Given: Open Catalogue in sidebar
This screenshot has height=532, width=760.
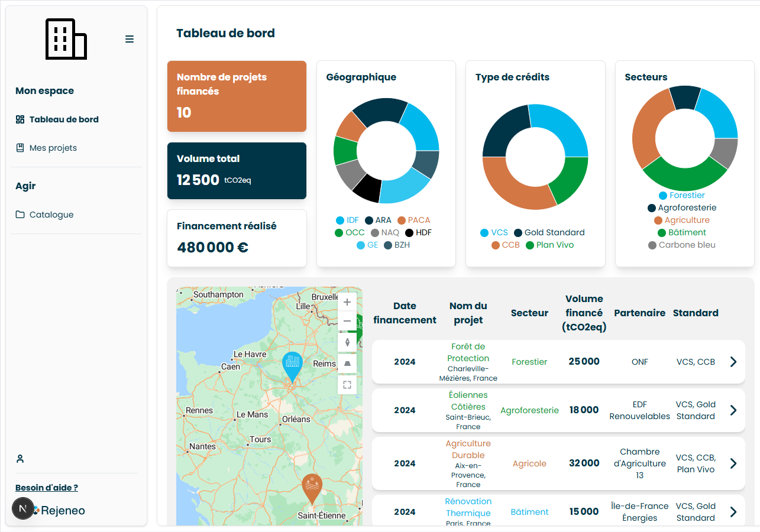Looking at the screenshot, I should pyautogui.click(x=51, y=215).
